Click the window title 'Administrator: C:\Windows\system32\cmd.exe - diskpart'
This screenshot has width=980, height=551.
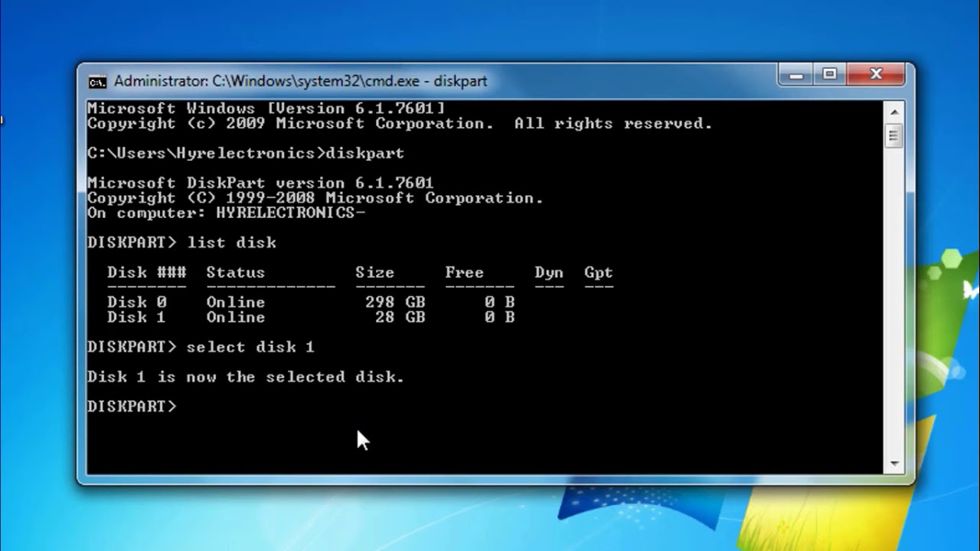(300, 81)
